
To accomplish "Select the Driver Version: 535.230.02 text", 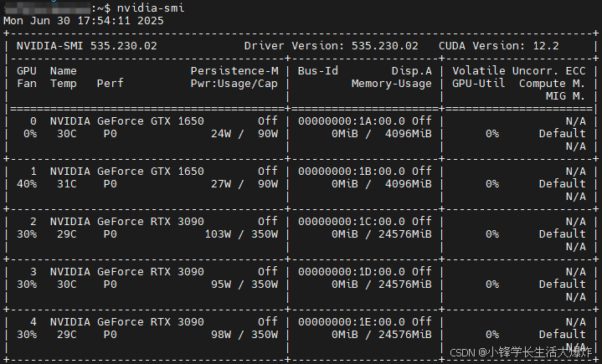I will coord(332,46).
